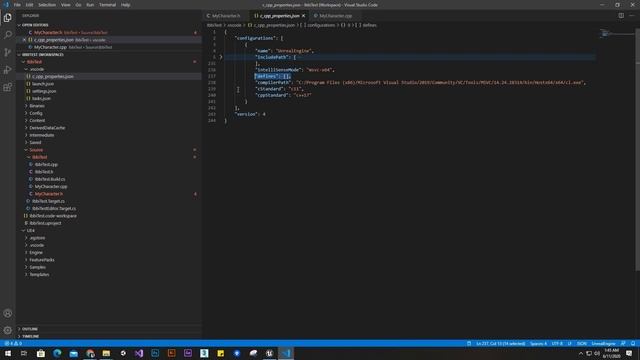Expand the Outline panel
Screen dimensions: 640x360
click(29, 329)
